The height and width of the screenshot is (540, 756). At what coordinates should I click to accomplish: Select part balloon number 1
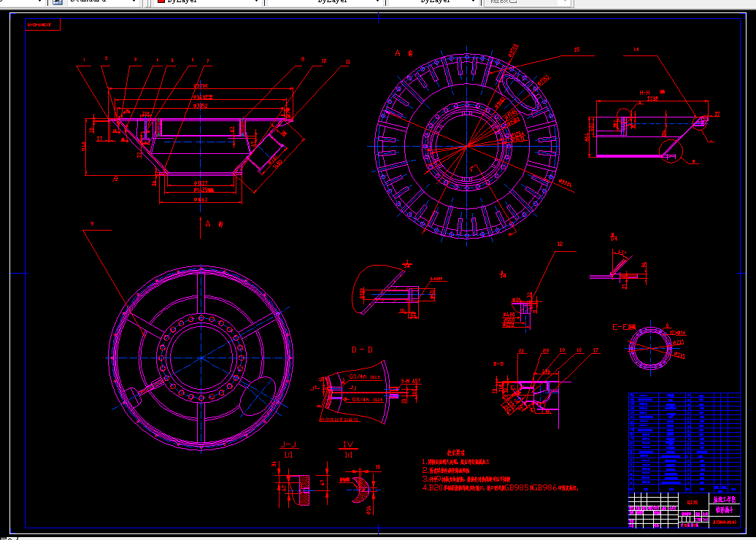pos(84,60)
